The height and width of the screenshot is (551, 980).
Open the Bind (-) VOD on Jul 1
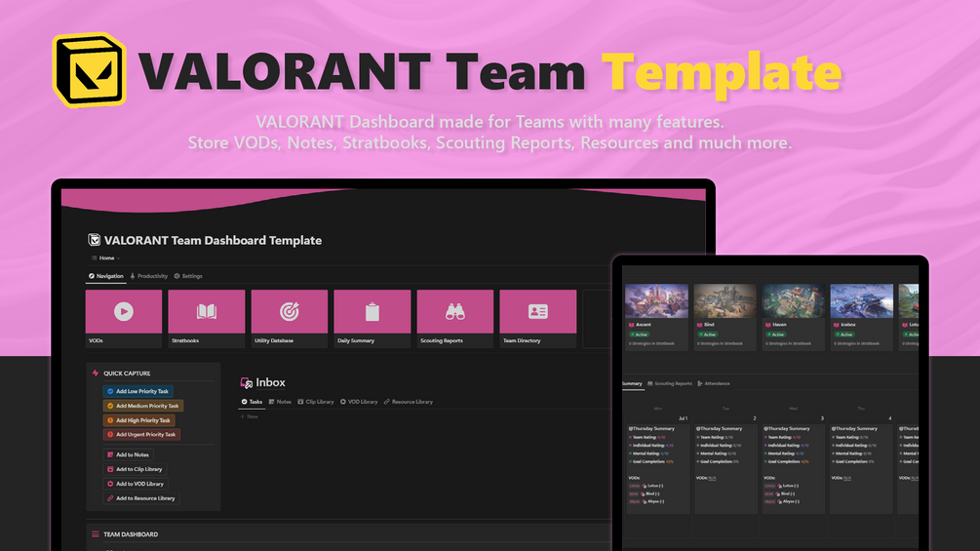649,493
